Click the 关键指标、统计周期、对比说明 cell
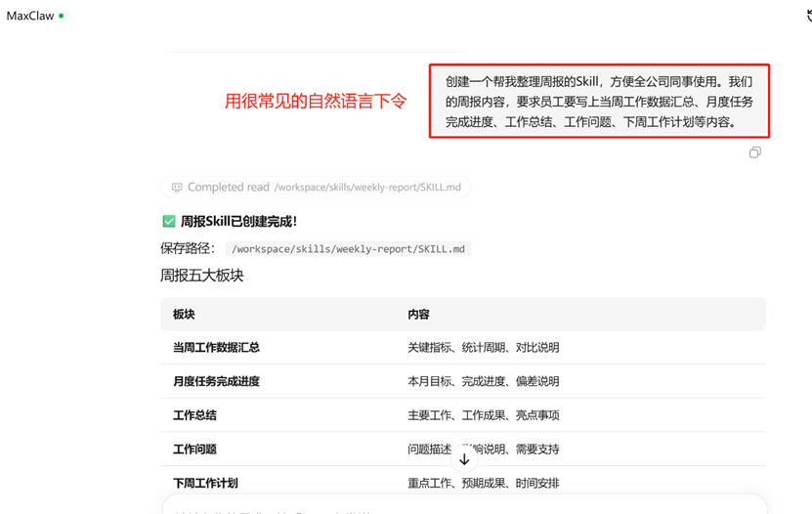Screen dimensions: 812x514 coord(483,348)
